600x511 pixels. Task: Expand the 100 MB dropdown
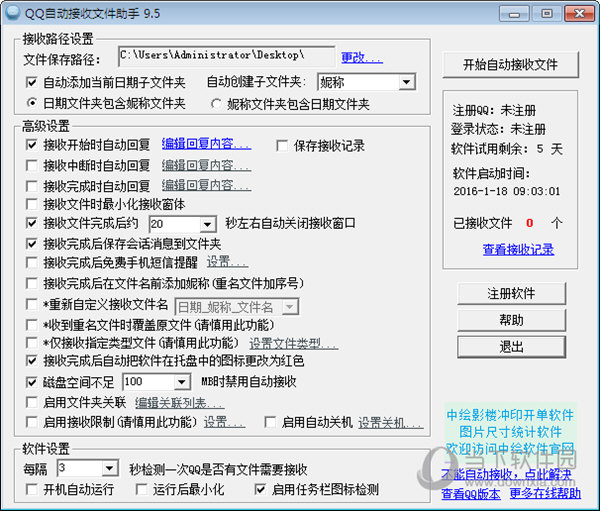pyautogui.click(x=181, y=382)
